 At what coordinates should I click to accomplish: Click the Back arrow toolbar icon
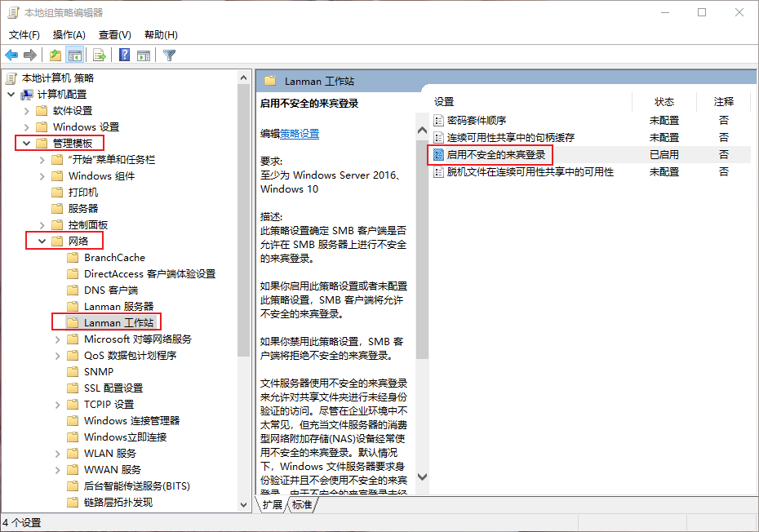click(x=11, y=55)
